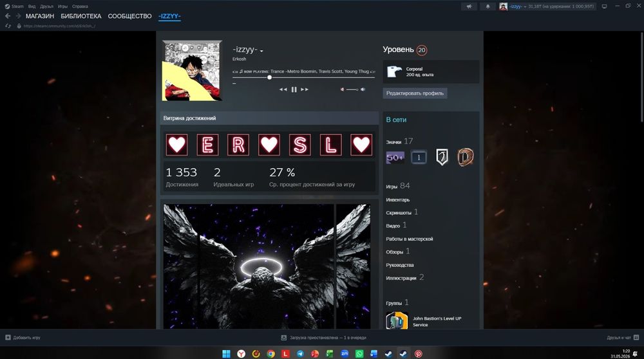Open the Игры menu
644x359 pixels.
[62, 6]
